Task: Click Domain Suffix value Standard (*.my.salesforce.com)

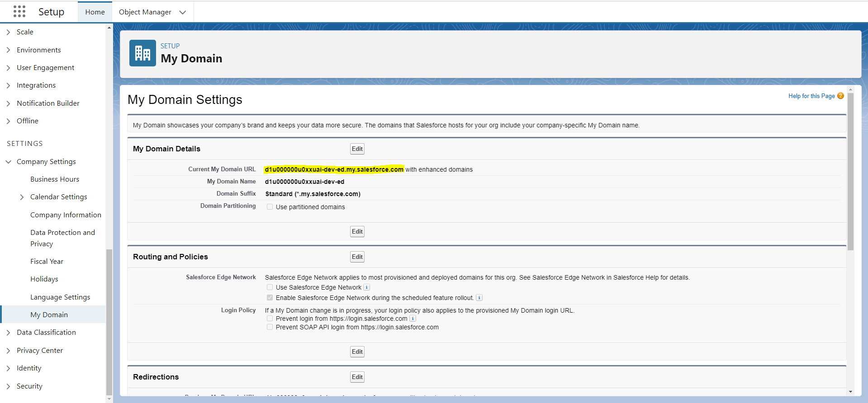Action: 313,194
